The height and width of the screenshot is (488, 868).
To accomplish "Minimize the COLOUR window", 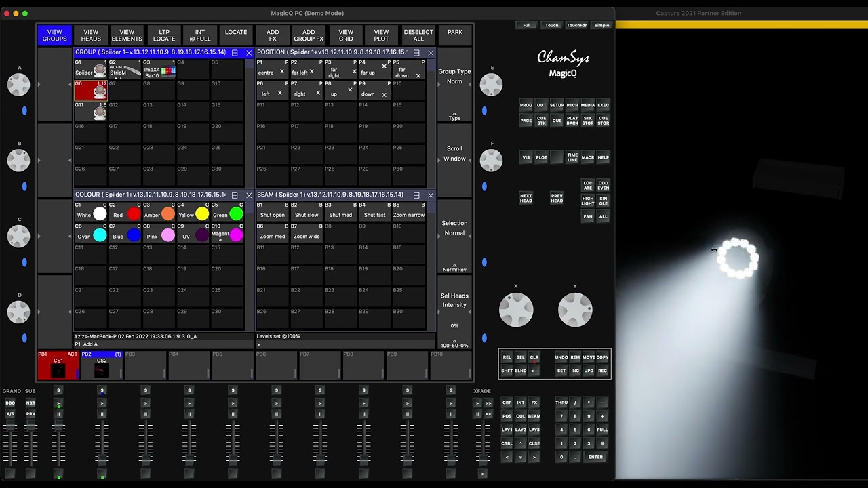I will [235, 195].
